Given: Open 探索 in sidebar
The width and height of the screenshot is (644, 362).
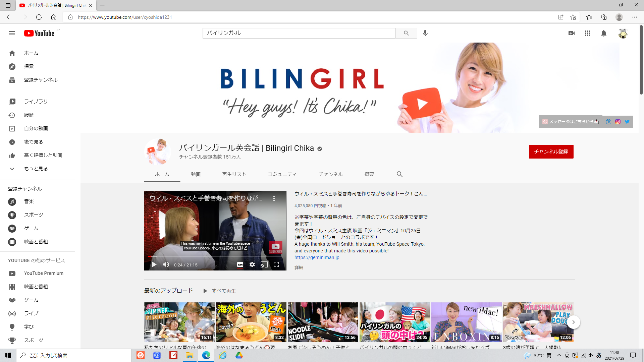Looking at the screenshot, I should point(38,66).
